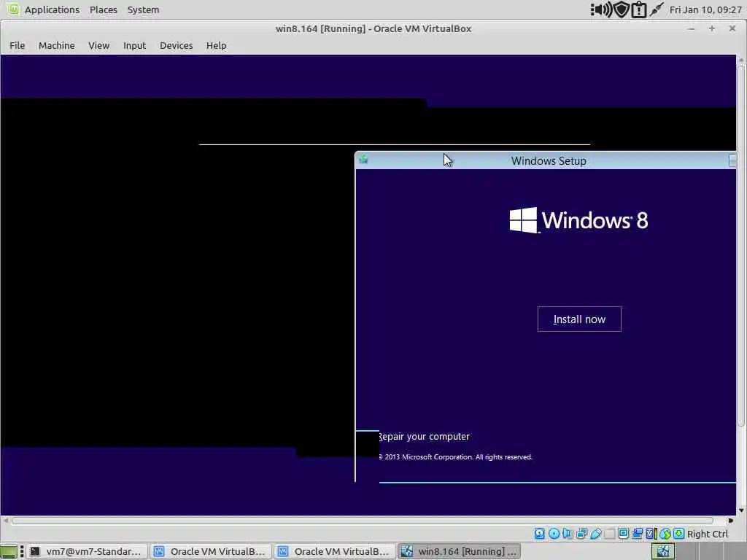Click the network connection plug icon

pos(657,9)
